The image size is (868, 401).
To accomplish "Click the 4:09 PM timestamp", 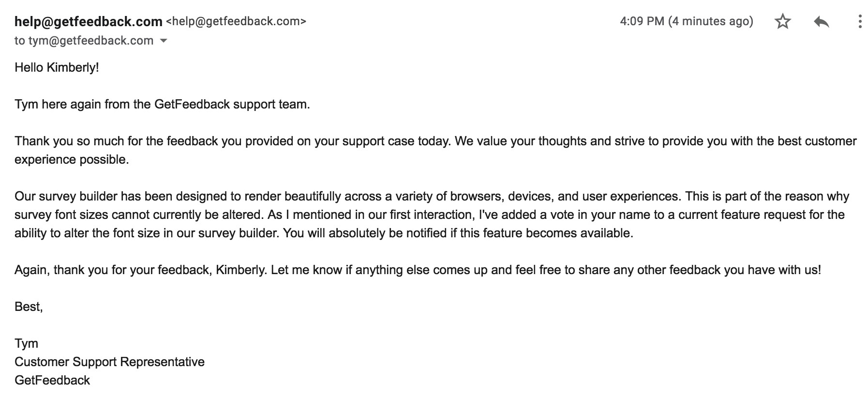I will click(686, 21).
